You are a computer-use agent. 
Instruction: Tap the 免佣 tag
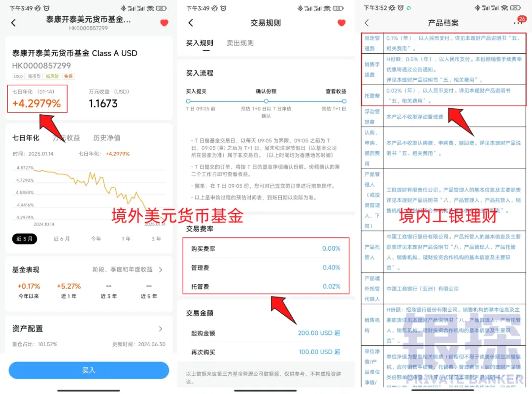tap(68, 76)
